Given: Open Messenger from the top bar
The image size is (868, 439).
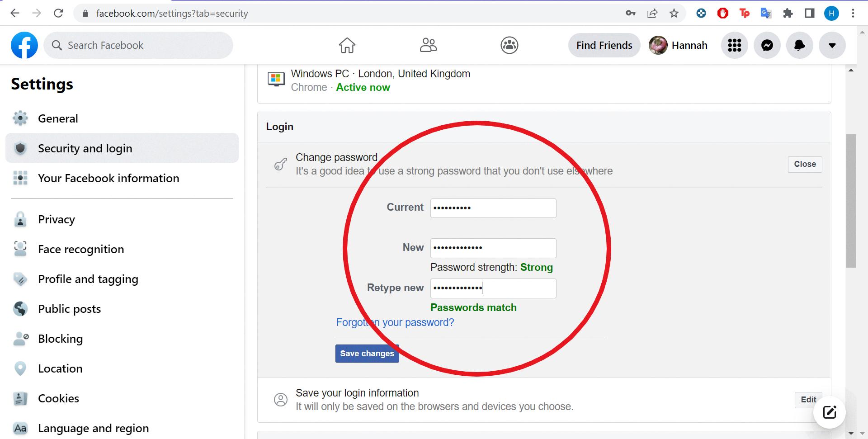Looking at the screenshot, I should pos(767,45).
